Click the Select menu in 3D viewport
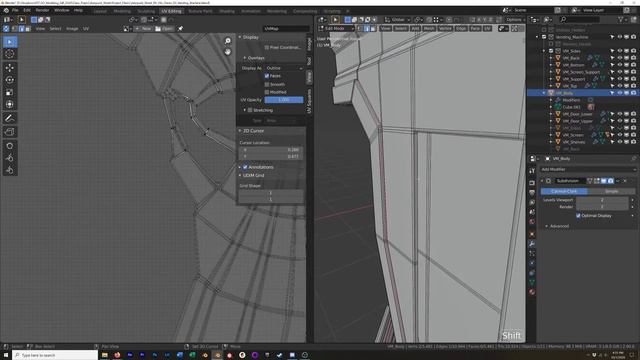 point(400,29)
